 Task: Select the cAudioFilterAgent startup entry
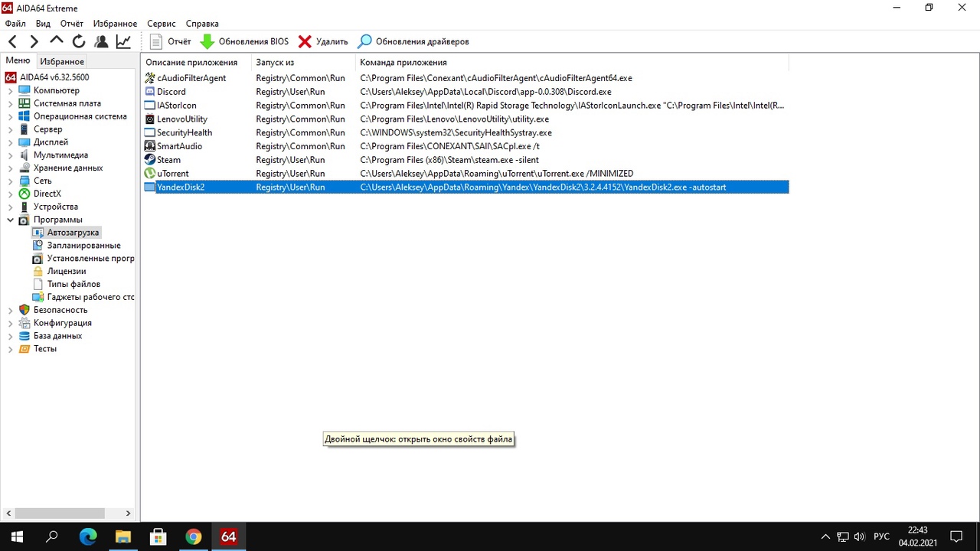[465, 78]
